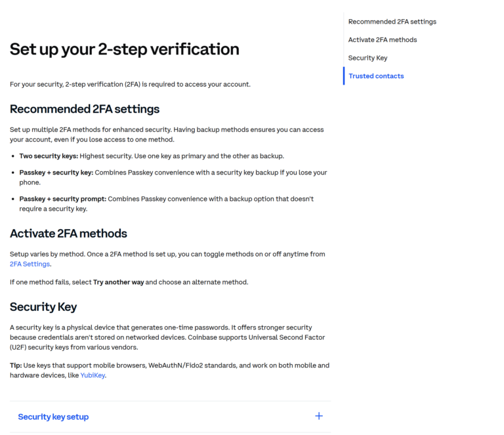
Task: Open the Security key setup accordion title
Action: pyautogui.click(x=53, y=417)
